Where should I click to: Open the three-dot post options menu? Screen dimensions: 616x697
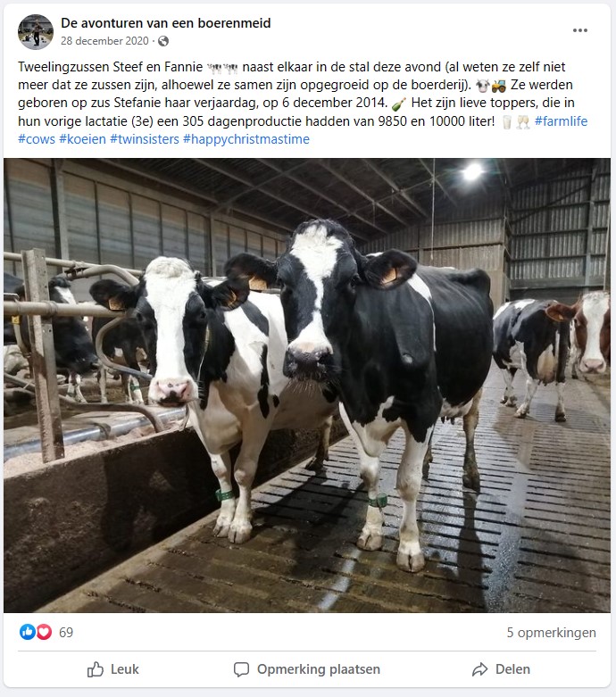pos(580,30)
